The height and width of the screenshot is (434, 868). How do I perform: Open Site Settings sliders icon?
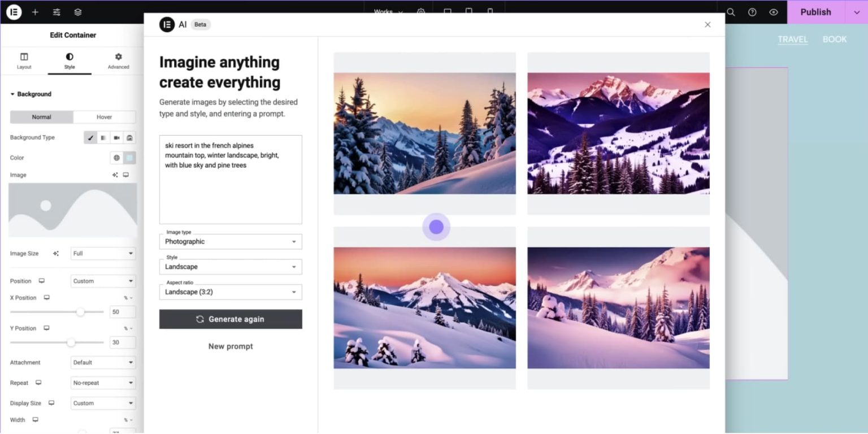pos(56,12)
